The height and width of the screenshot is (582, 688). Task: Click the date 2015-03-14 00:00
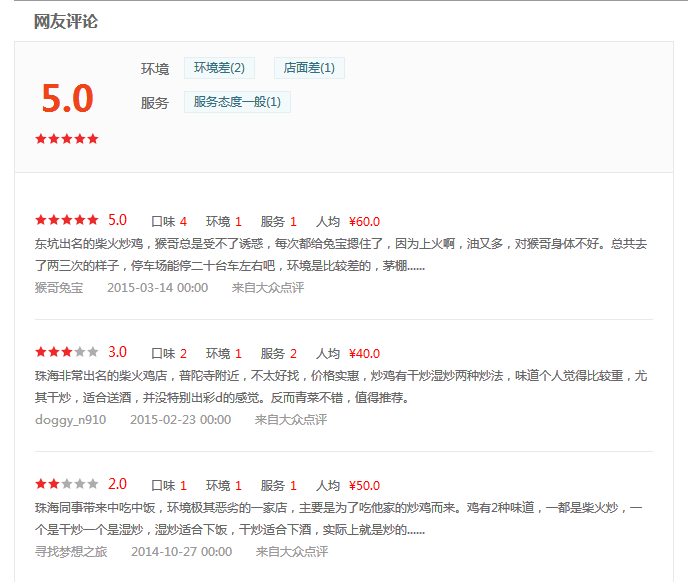pos(158,288)
